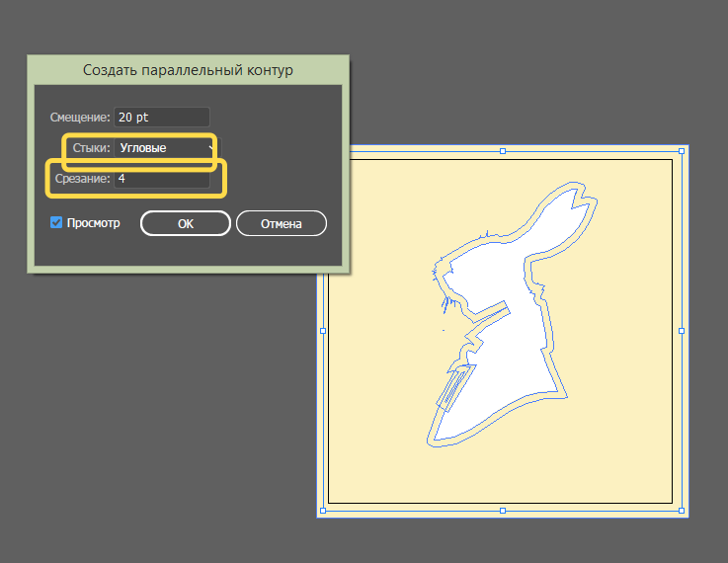Click the Отмена cancel button
Viewport: 728px width, 563px height.
click(x=282, y=223)
